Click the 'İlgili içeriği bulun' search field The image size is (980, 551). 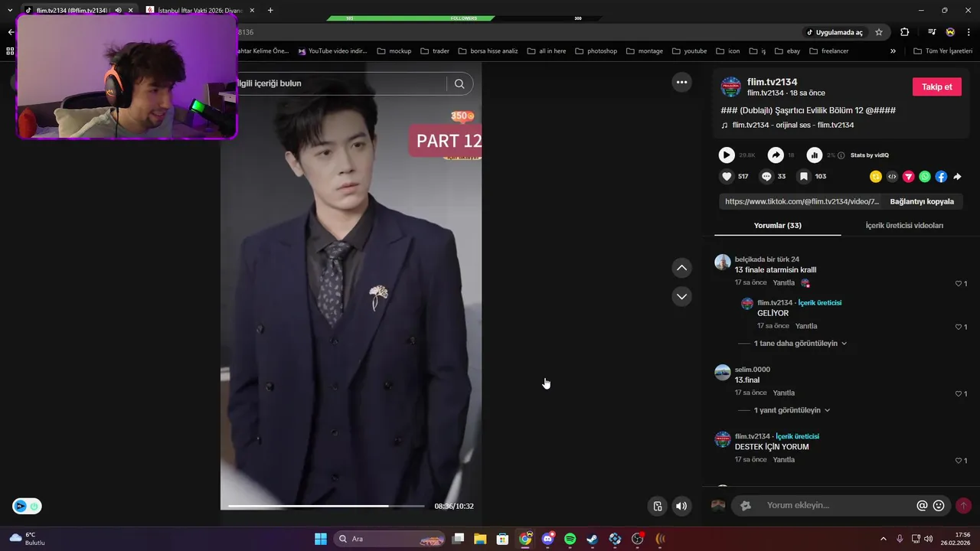click(341, 83)
